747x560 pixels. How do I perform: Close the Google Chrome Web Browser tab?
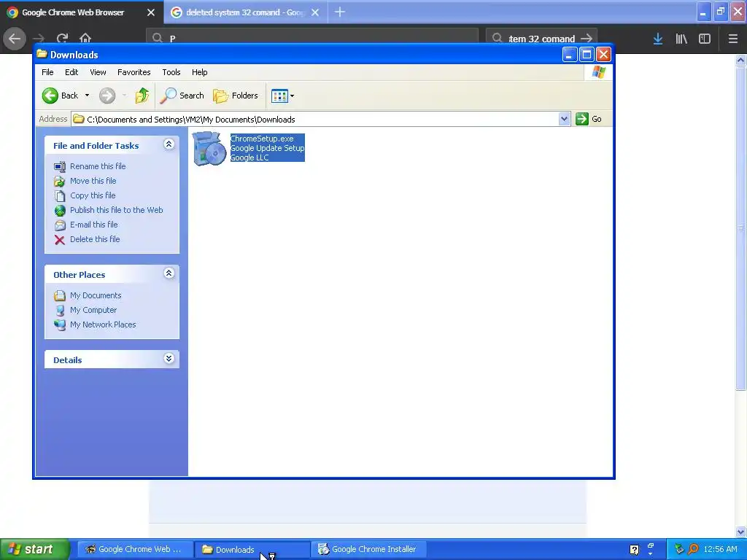[151, 12]
